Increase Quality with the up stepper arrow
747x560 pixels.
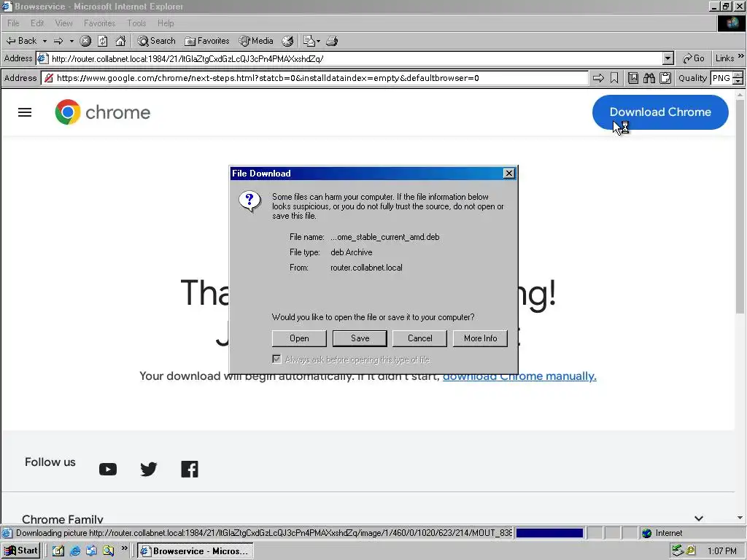(738, 75)
